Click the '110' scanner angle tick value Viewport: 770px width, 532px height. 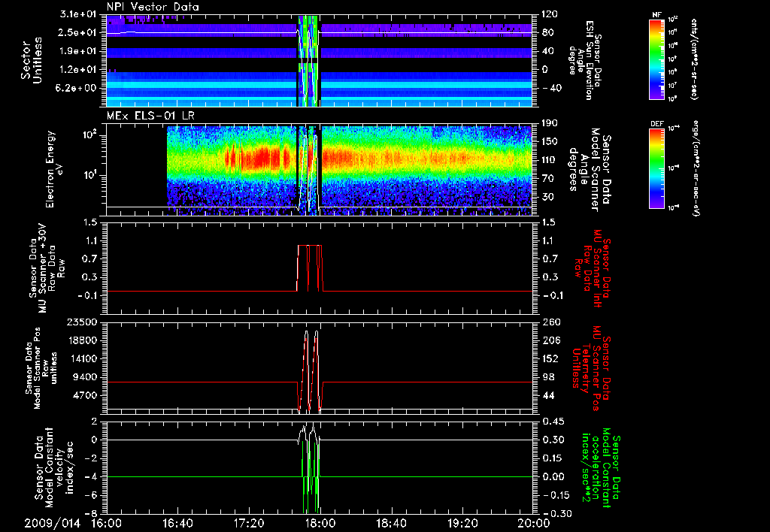pyautogui.click(x=547, y=160)
